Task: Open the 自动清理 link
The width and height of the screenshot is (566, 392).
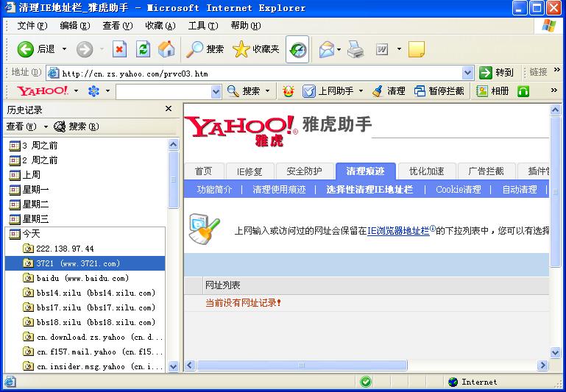Action: (520, 190)
